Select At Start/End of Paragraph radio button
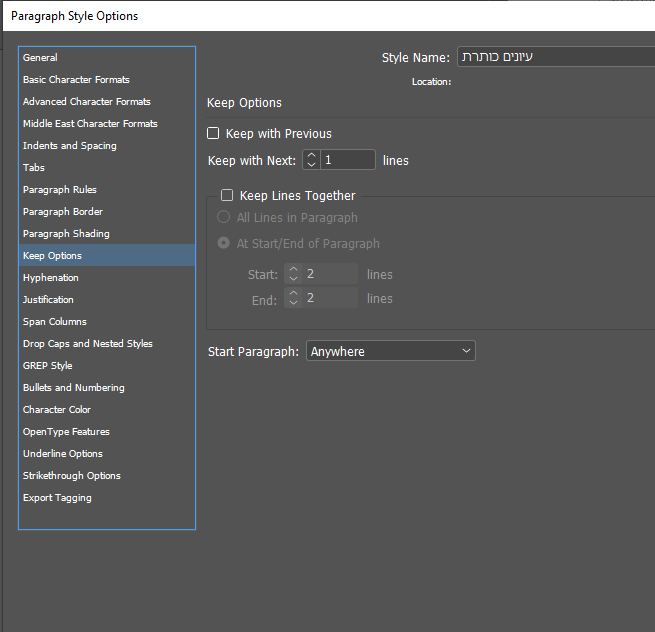Image resolution: width=655 pixels, height=632 pixels. coord(223,243)
